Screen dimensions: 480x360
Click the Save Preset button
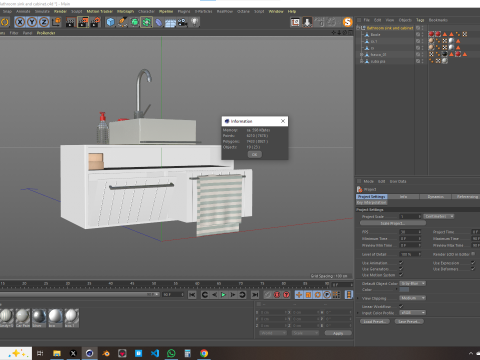(409, 321)
